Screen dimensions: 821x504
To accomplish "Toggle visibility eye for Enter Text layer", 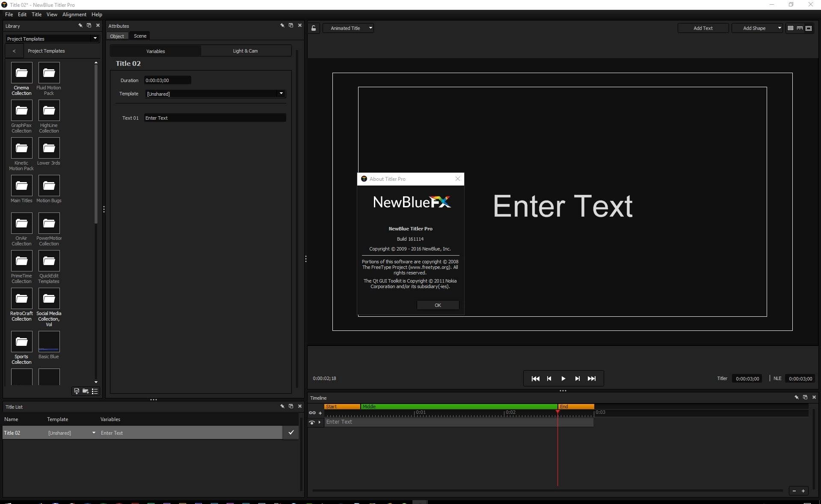I will pos(312,422).
